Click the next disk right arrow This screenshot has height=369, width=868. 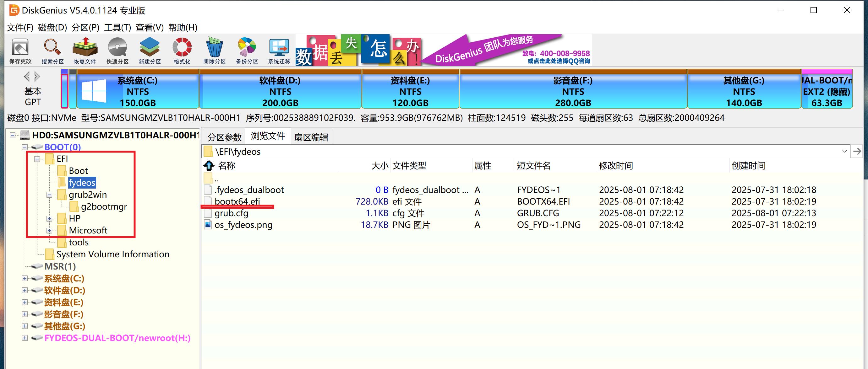37,77
